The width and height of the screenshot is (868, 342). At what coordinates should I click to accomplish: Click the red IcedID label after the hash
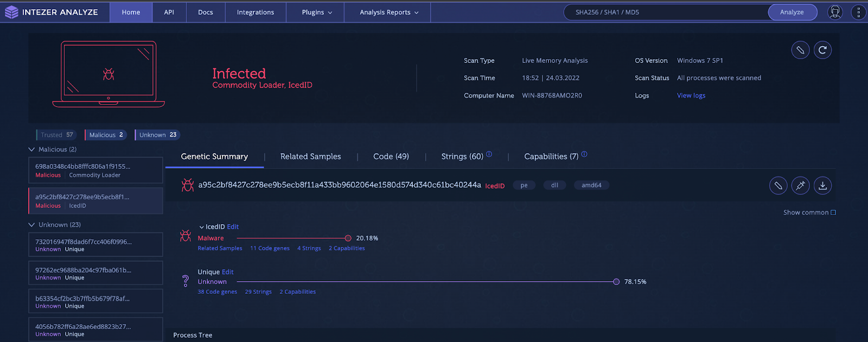[x=495, y=186]
